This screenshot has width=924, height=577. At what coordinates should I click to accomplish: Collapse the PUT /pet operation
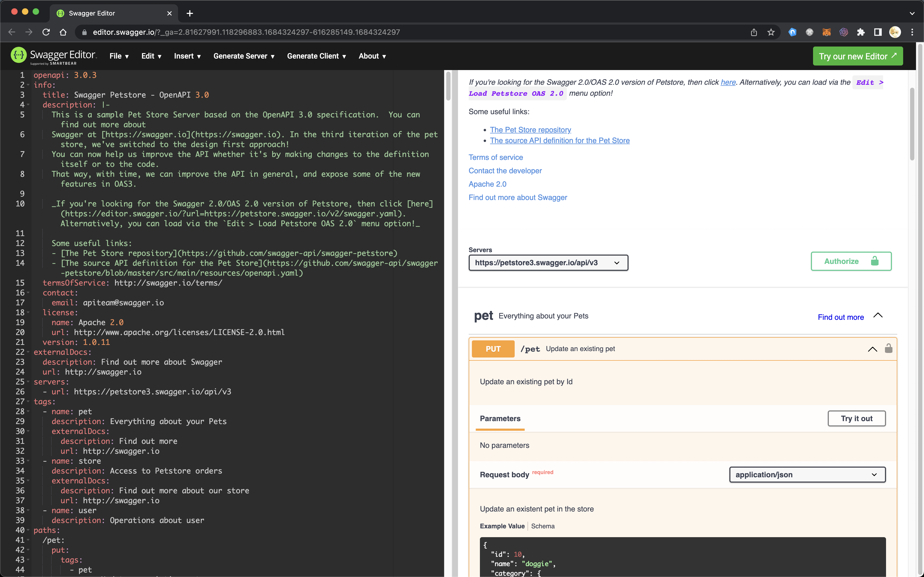pyautogui.click(x=872, y=349)
